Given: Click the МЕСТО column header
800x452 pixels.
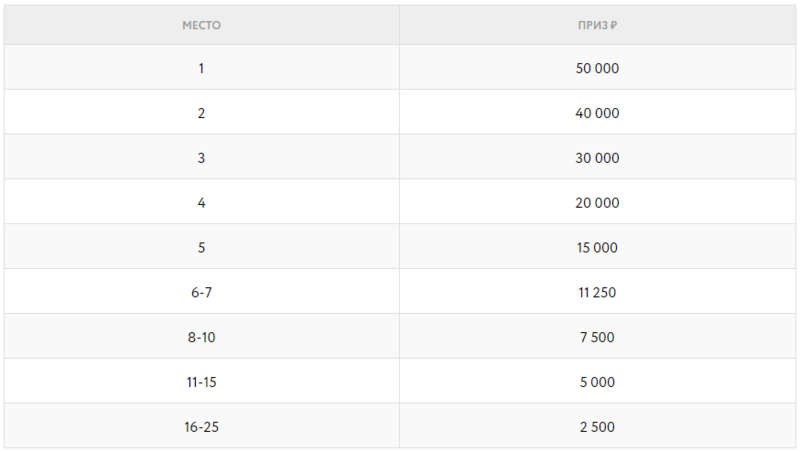Looking at the screenshot, I should pyautogui.click(x=202, y=25).
